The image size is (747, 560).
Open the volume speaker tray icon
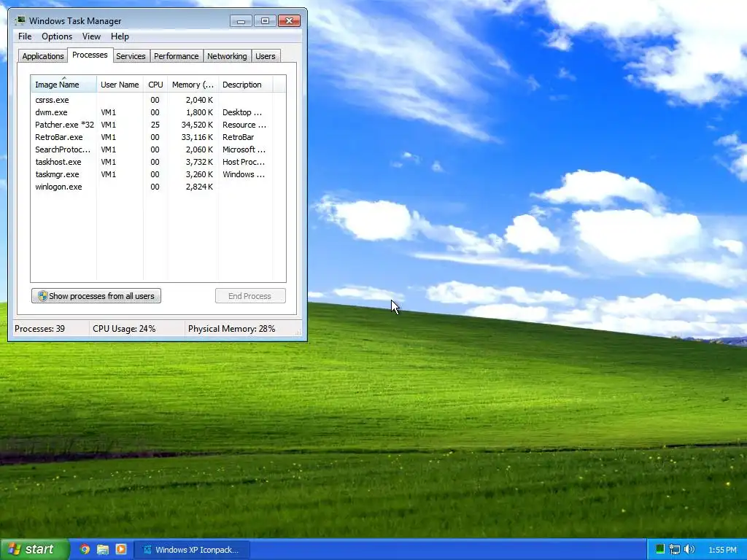click(x=689, y=549)
